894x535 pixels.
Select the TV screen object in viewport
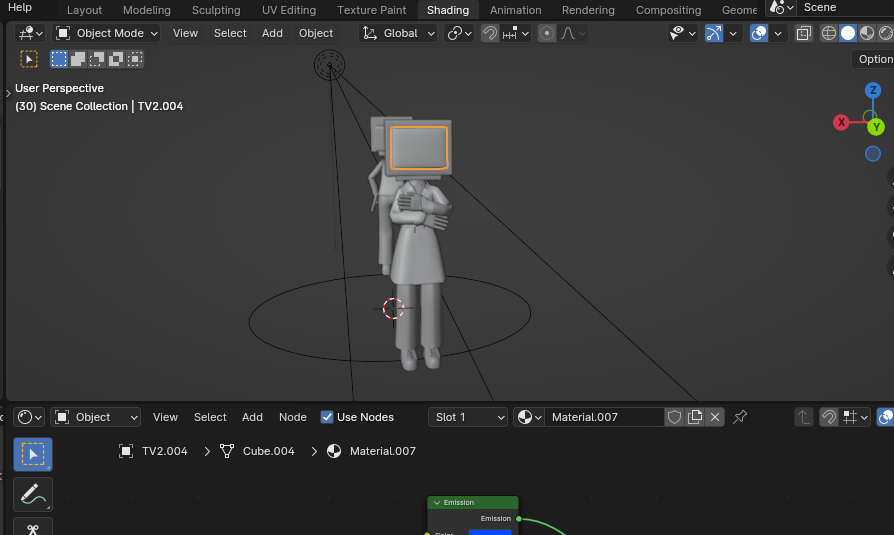(419, 148)
